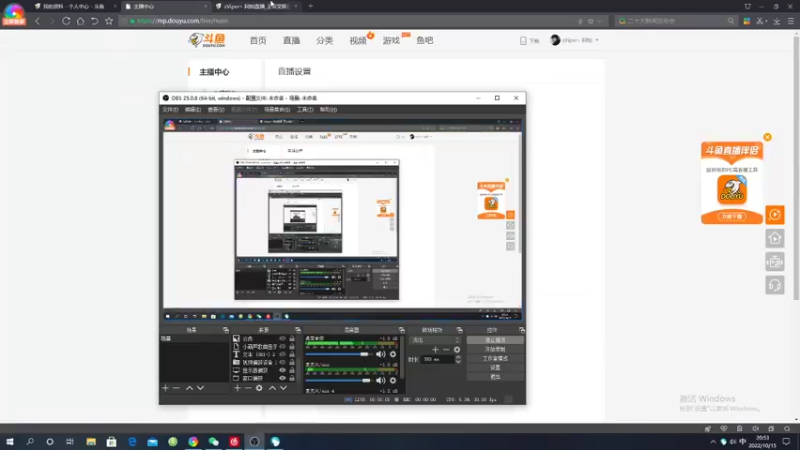800x450 pixels.
Task: Open the 编辑(E) menu in OBS
Action: coord(192,110)
